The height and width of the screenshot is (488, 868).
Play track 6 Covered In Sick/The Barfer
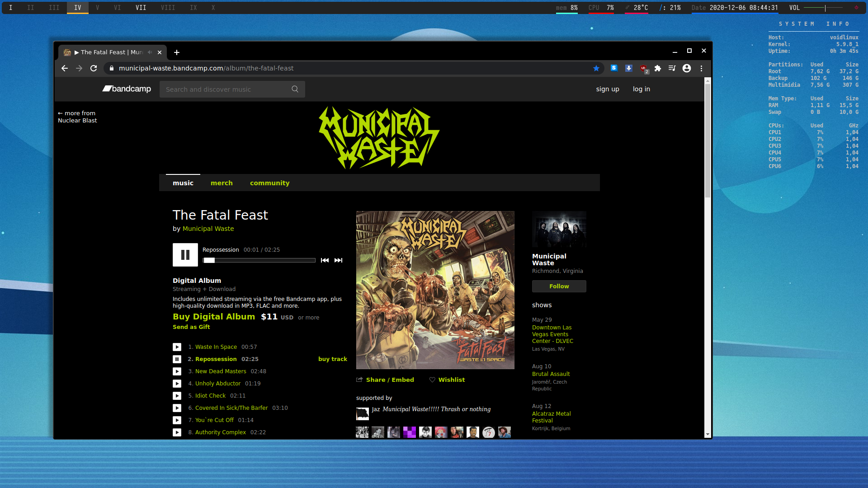pyautogui.click(x=177, y=408)
